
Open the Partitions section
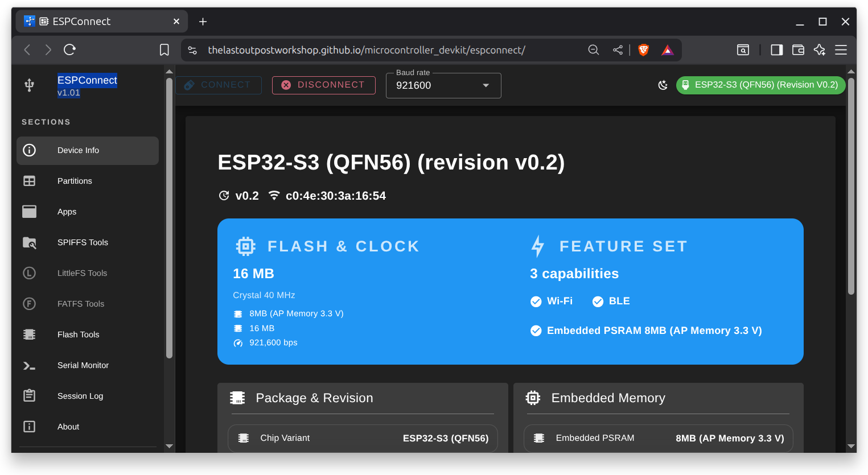[x=75, y=181]
